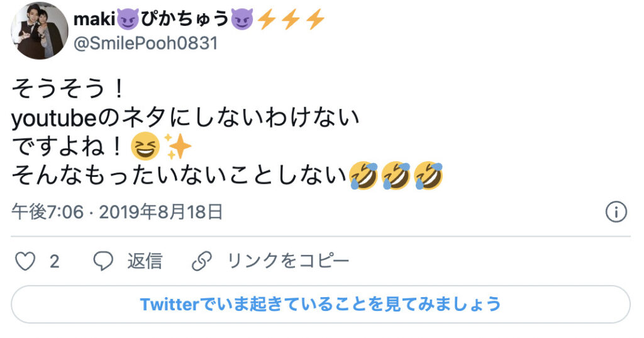Open the tweet info circle icon
Viewport: 644px width, 338px height.
[x=616, y=212]
